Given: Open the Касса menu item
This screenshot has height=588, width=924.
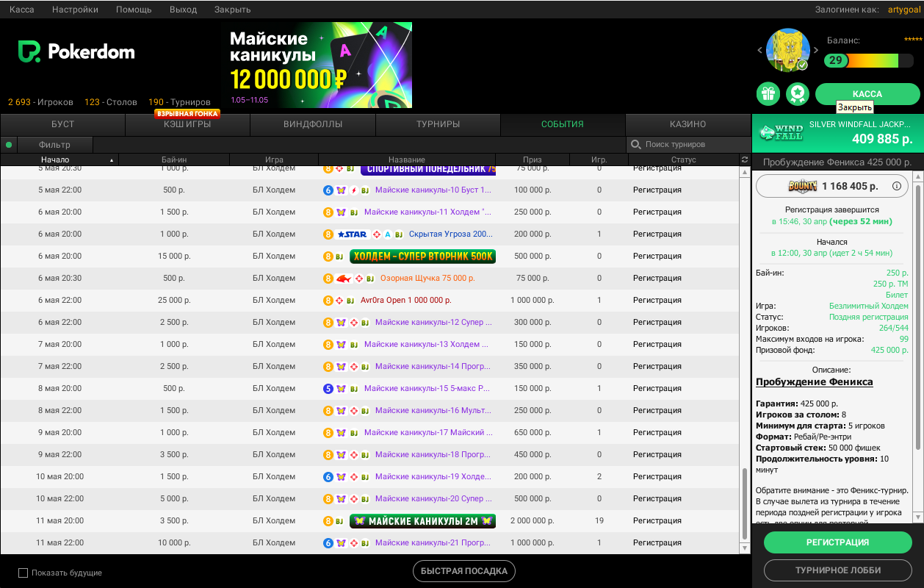Looking at the screenshot, I should 22,10.
